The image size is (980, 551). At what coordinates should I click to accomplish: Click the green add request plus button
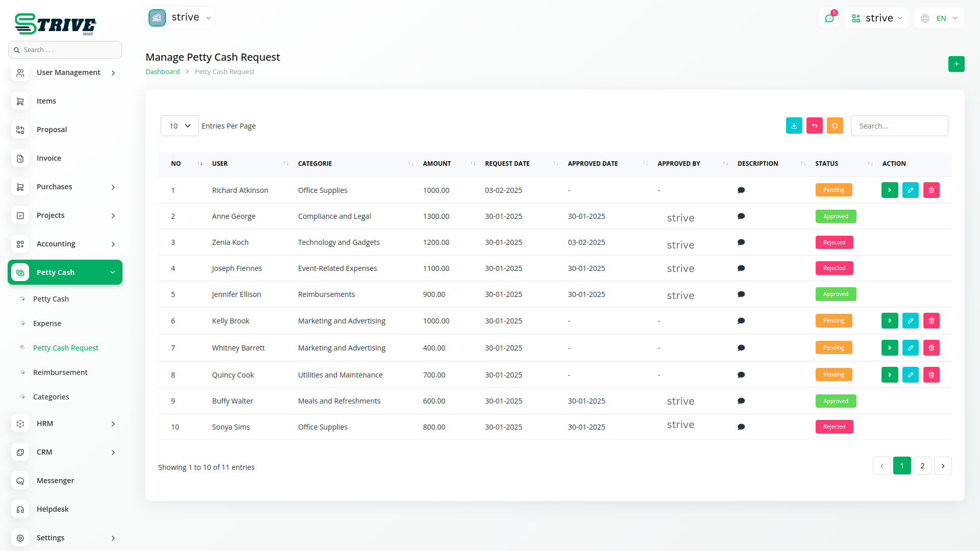click(x=956, y=64)
